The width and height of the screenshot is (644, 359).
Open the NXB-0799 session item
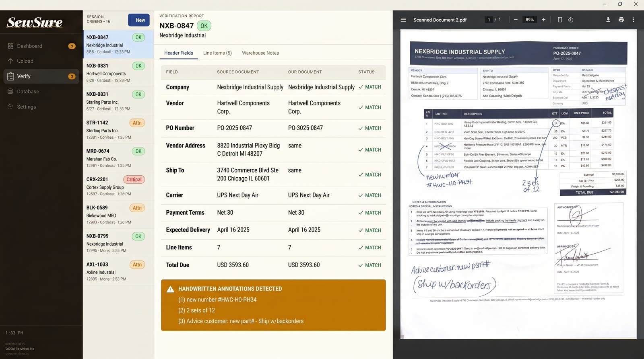(x=118, y=243)
